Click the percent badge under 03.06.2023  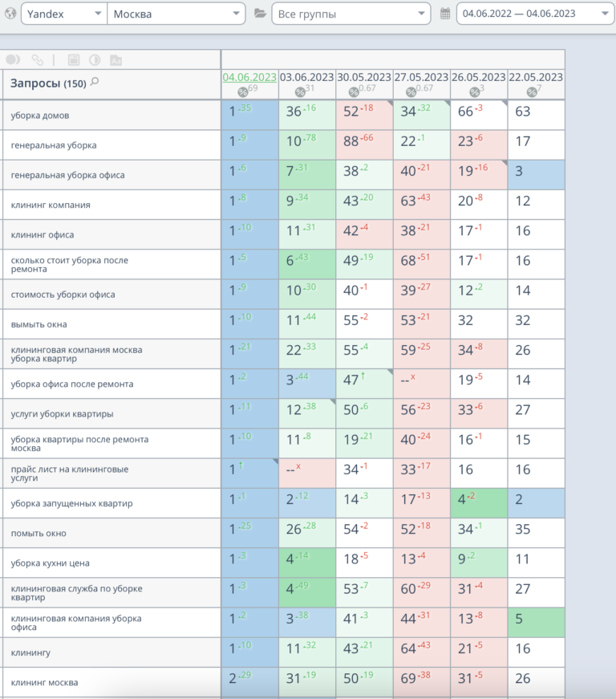pos(301,91)
